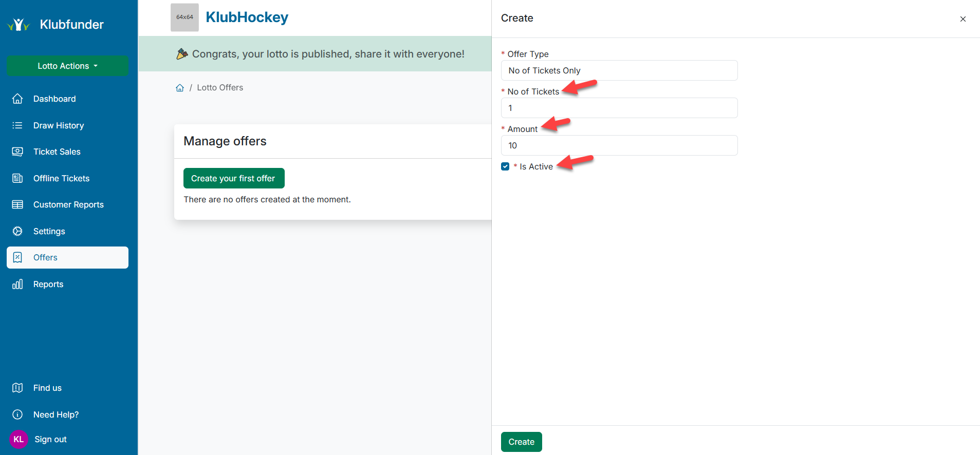980x455 pixels.
Task: Open the Offers menu item
Action: [x=67, y=257]
